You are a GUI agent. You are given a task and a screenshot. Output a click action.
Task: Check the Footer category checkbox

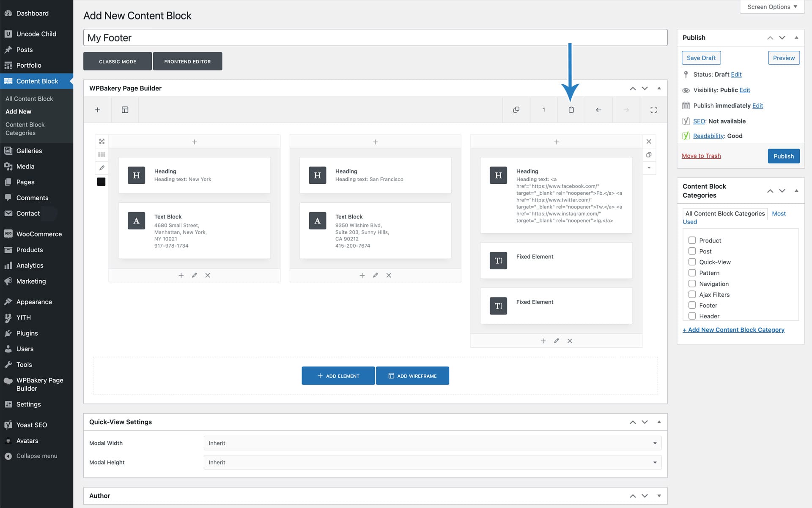tap(692, 305)
